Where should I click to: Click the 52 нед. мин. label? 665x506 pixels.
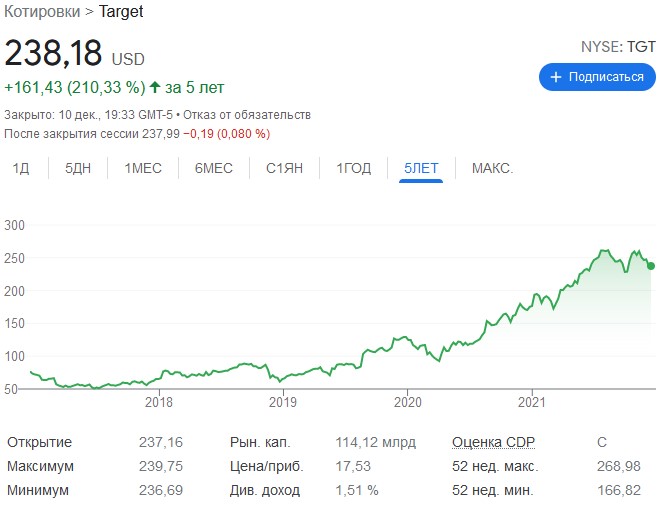[493, 490]
